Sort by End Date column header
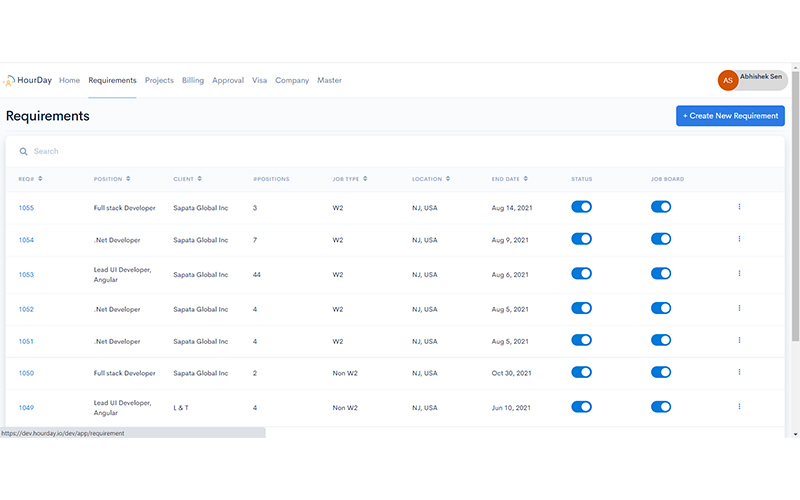This screenshot has width=800, height=500. click(509, 179)
